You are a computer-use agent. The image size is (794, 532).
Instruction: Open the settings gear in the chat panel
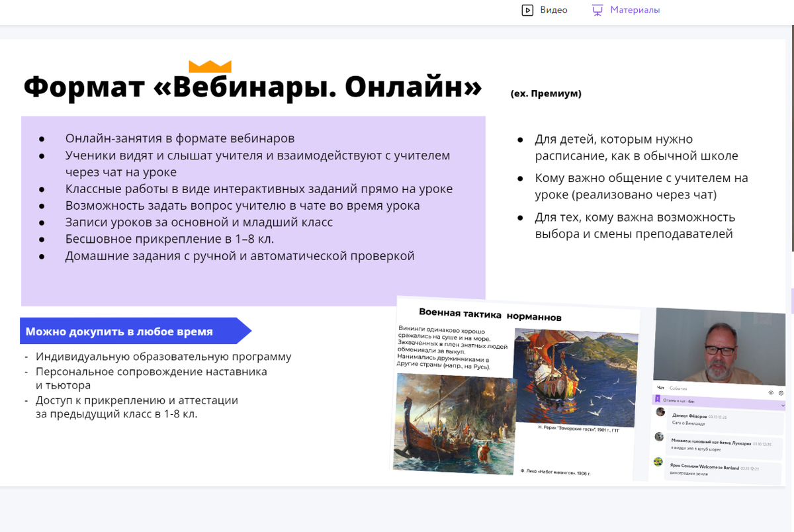tap(781, 393)
